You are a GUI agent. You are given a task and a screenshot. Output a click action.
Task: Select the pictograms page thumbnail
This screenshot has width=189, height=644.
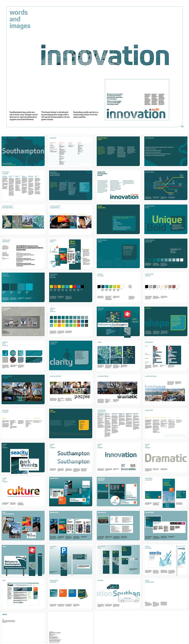pyautogui.click(x=166, y=355)
